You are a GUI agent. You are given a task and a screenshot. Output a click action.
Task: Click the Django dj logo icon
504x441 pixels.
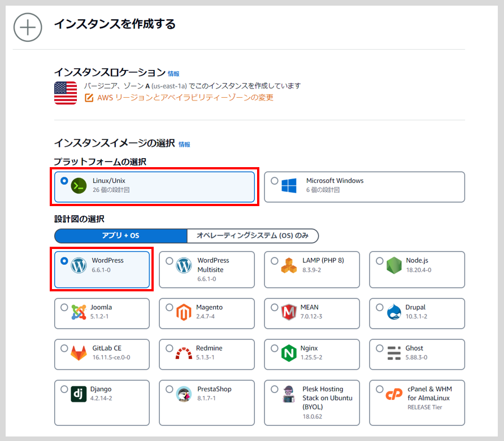79,394
